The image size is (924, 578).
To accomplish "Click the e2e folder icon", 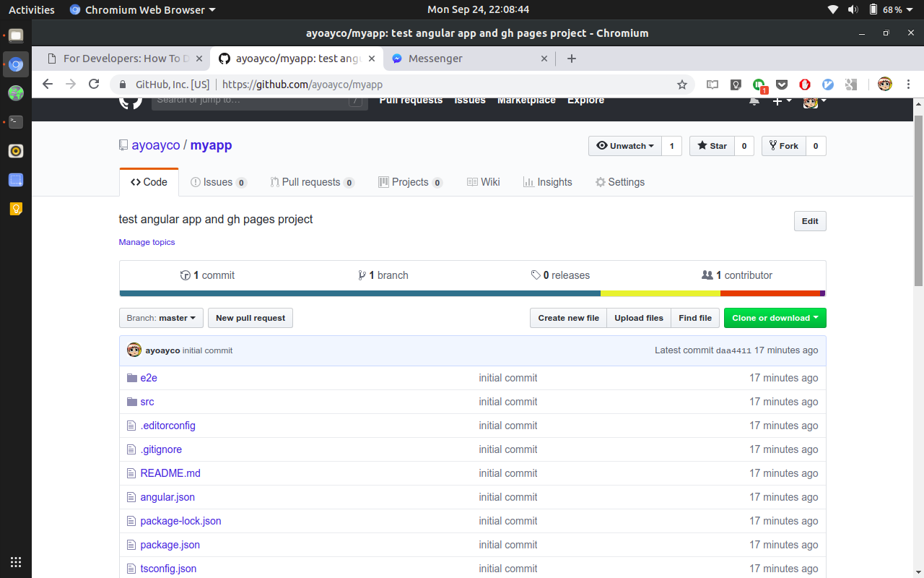I will [131, 378].
